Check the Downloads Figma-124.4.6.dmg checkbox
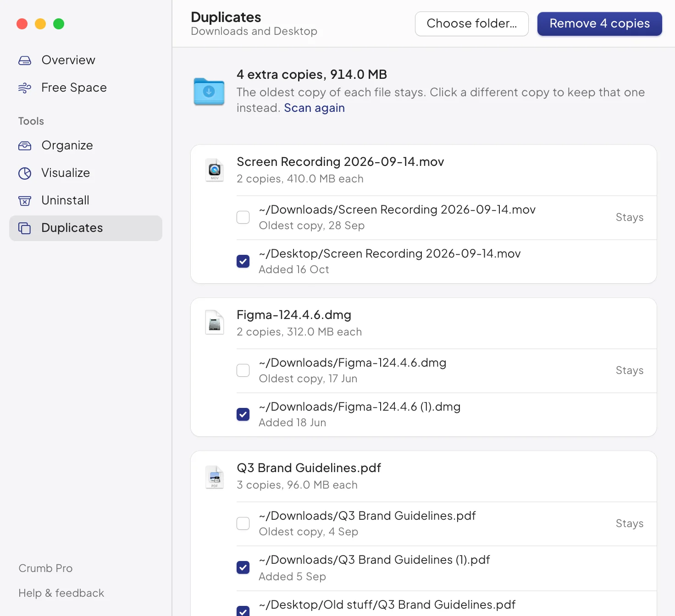675x616 pixels. pos(243,370)
